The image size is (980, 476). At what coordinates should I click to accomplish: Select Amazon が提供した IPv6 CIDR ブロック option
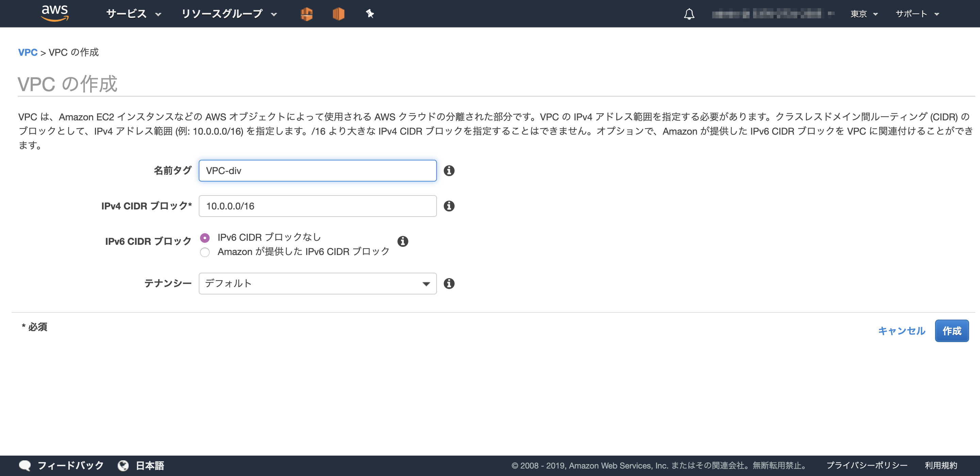pos(205,252)
